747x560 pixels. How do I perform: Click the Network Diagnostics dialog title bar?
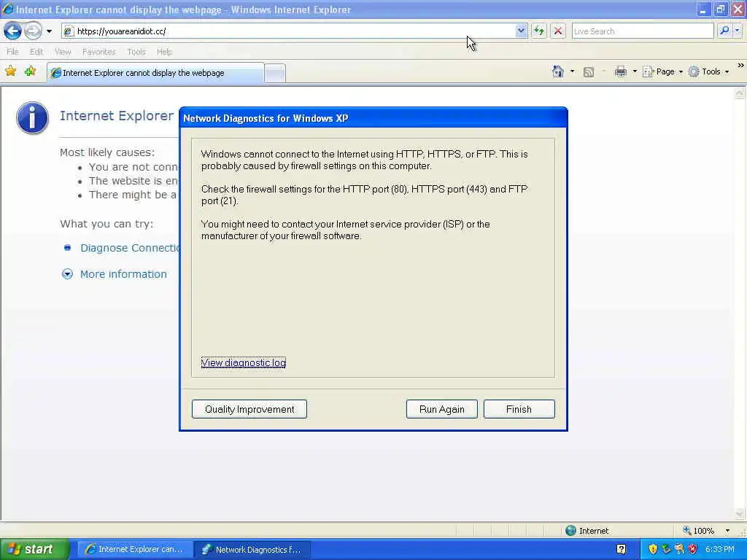click(373, 118)
